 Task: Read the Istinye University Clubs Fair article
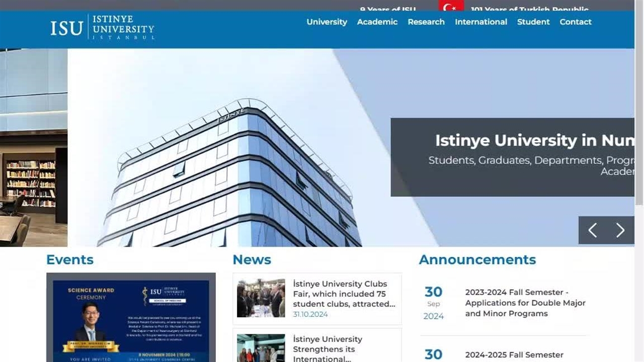[344, 294]
